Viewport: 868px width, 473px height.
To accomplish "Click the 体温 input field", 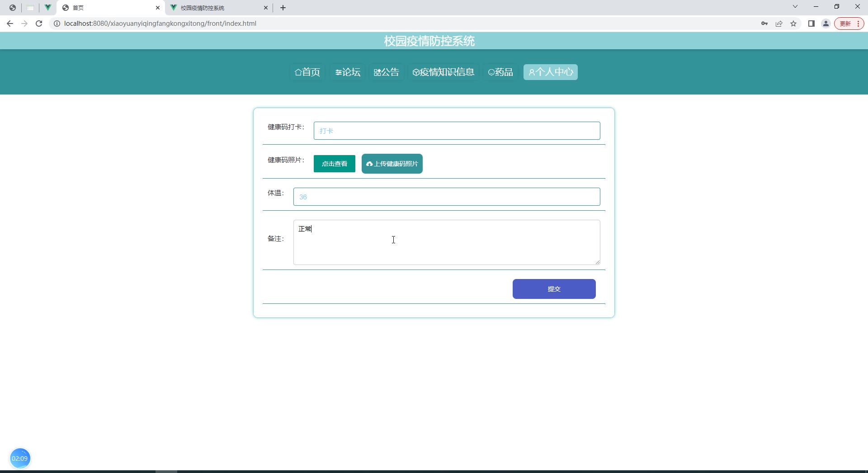I will (447, 197).
